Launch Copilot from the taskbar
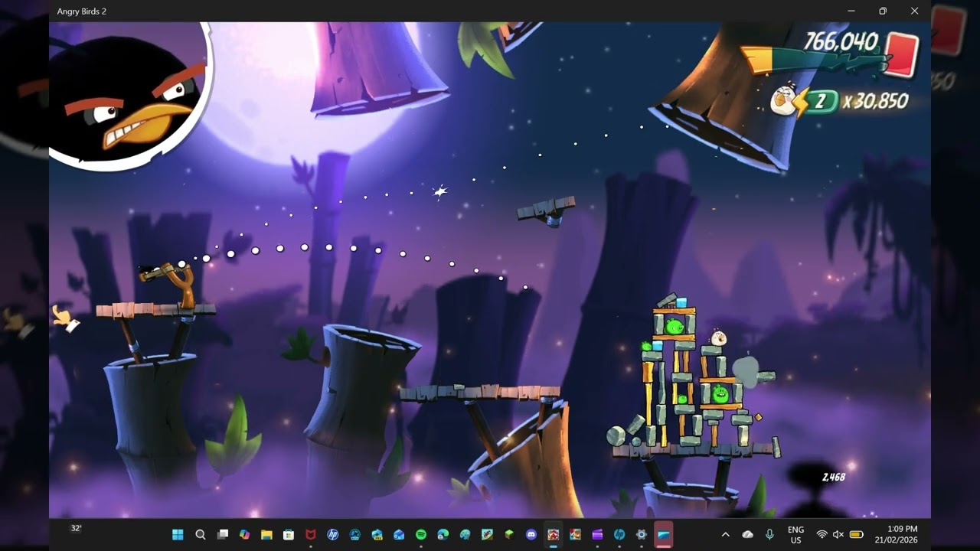 click(245, 534)
